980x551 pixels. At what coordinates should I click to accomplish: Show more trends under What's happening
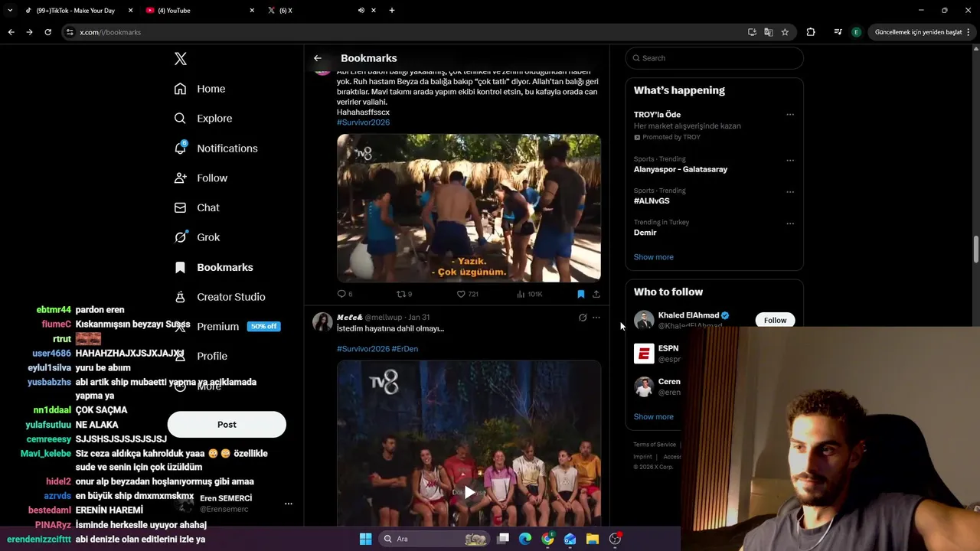653,257
